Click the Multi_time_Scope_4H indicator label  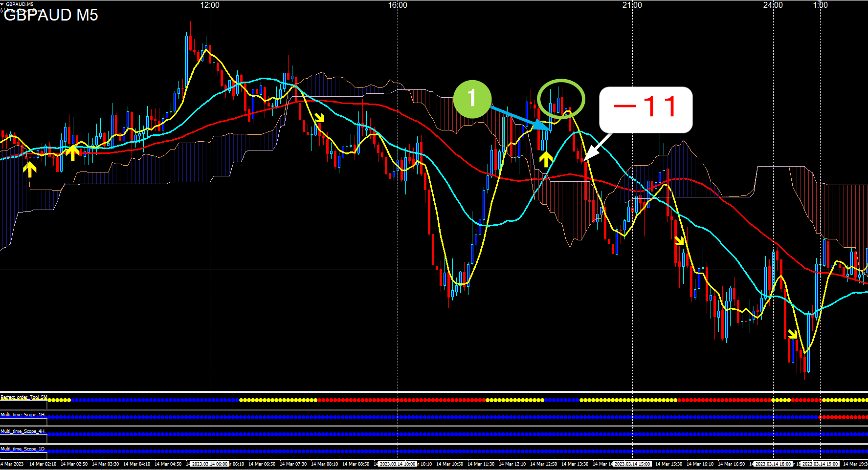22,431
